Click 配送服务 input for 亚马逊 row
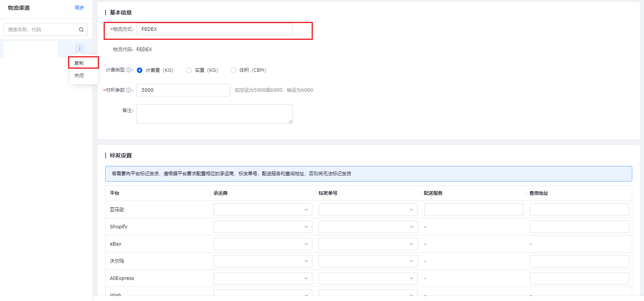Image resolution: width=644 pixels, height=301 pixels. [474, 210]
